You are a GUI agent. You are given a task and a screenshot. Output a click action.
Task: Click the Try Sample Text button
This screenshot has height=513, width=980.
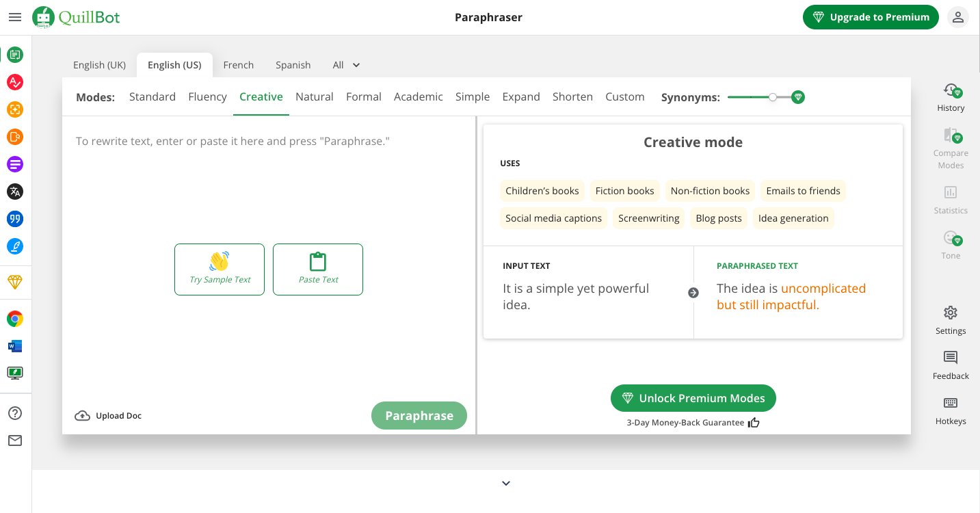coord(220,269)
